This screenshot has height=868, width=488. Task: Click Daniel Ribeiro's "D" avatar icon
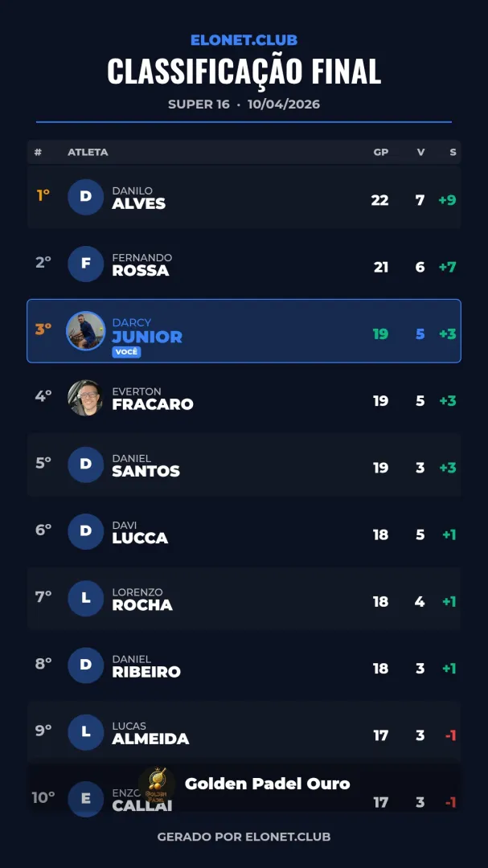tap(85, 665)
